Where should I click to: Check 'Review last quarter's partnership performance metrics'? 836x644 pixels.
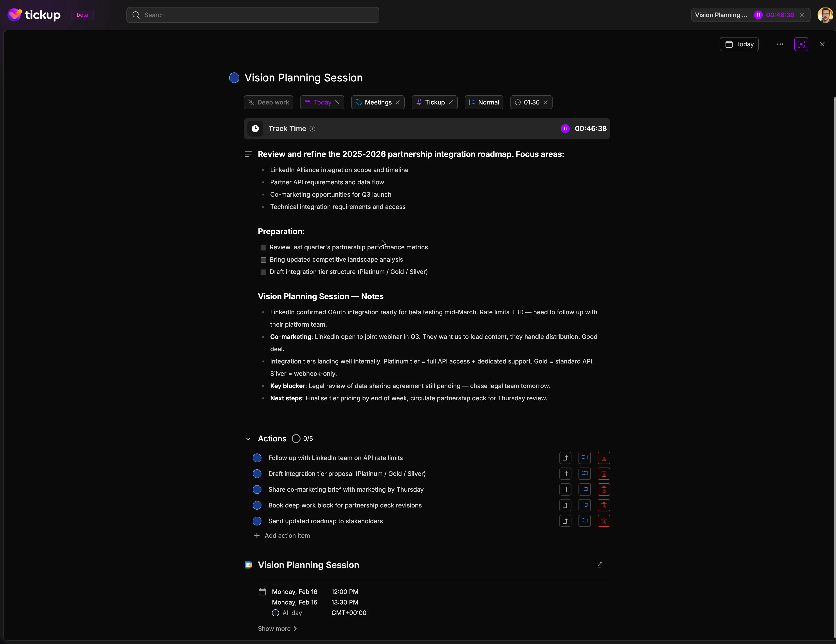pyautogui.click(x=263, y=248)
